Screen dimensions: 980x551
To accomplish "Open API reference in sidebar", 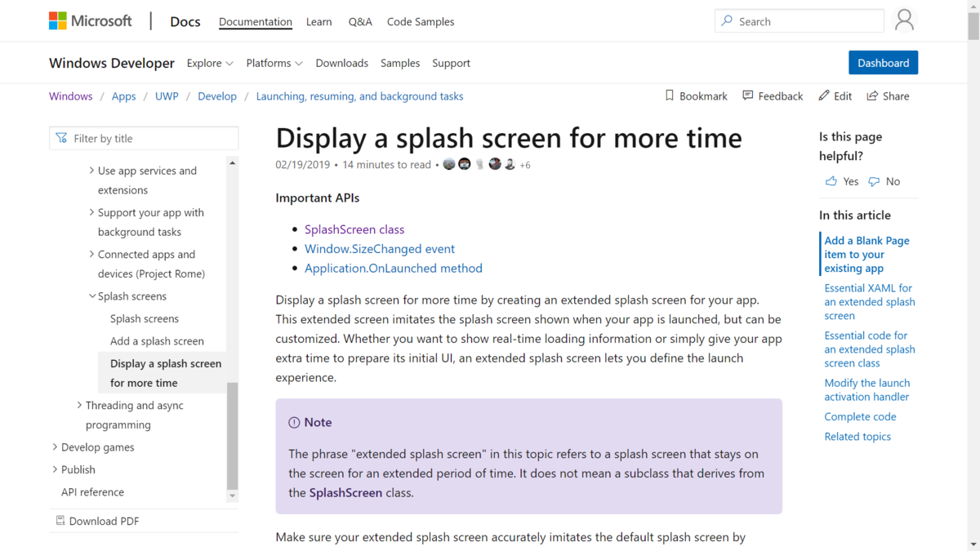I will pyautogui.click(x=93, y=492).
